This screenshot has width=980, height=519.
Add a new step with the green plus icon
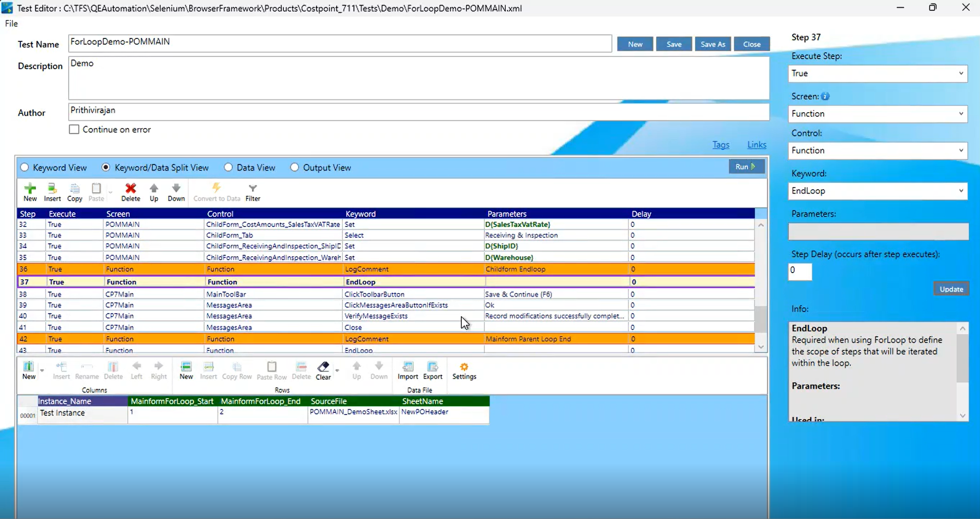tap(30, 192)
